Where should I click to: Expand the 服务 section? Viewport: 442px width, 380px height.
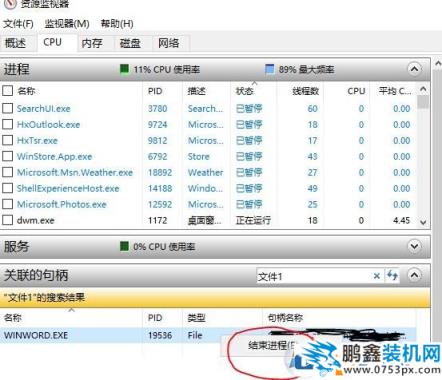point(414,247)
